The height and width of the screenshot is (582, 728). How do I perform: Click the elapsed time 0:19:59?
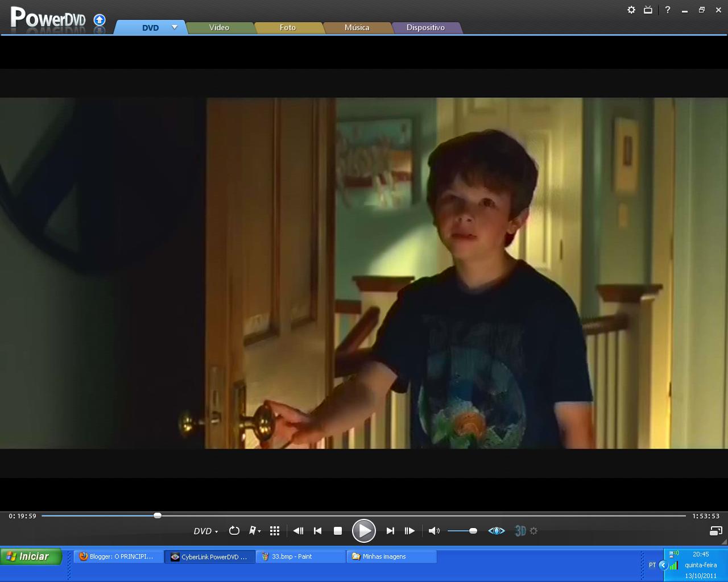coord(23,516)
